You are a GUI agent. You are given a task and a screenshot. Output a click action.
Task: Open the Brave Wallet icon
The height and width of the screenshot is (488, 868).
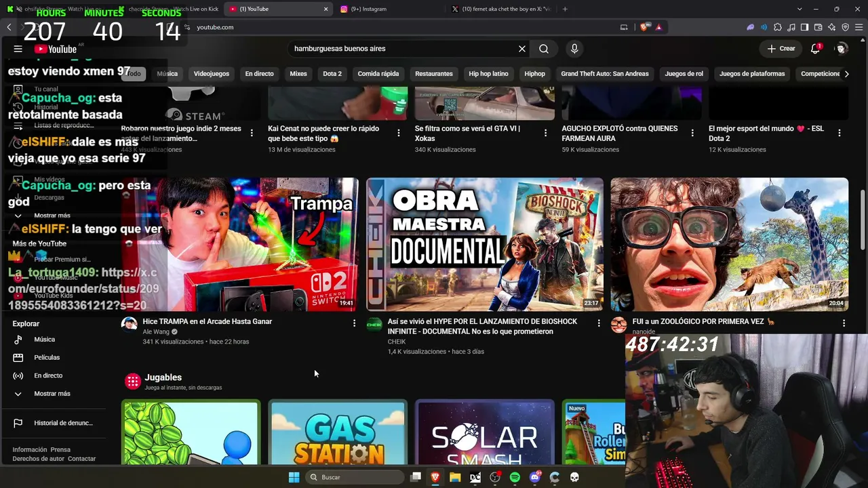(x=818, y=27)
